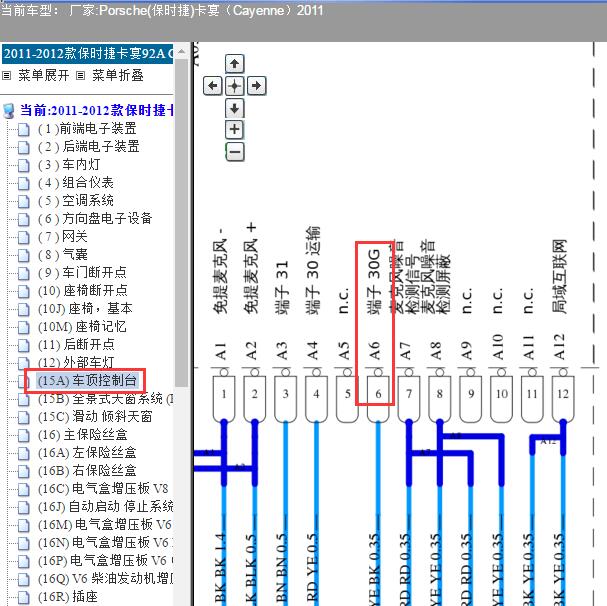Image resolution: width=607 pixels, height=606 pixels.
Task: Click 菜单折叠 to collapse menu
Action: (x=118, y=75)
